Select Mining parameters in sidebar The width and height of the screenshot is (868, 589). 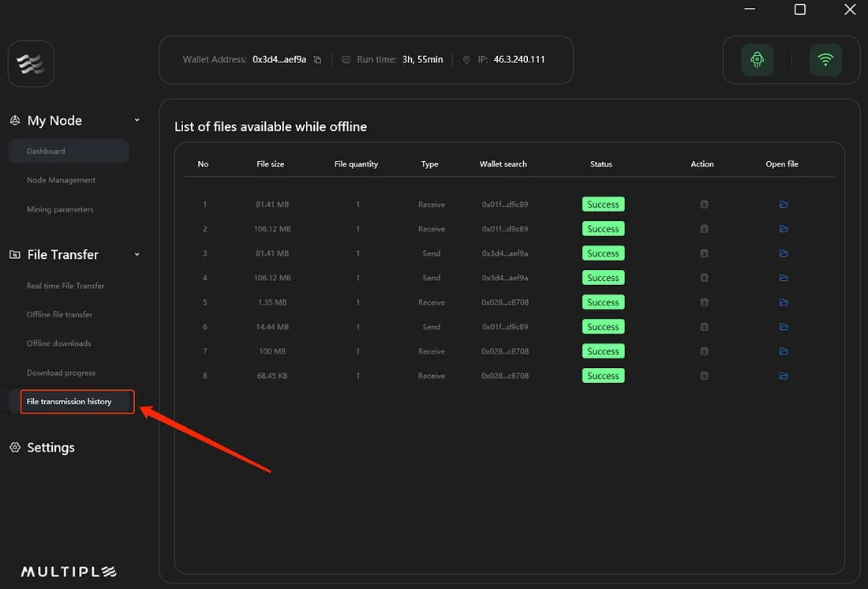point(60,209)
